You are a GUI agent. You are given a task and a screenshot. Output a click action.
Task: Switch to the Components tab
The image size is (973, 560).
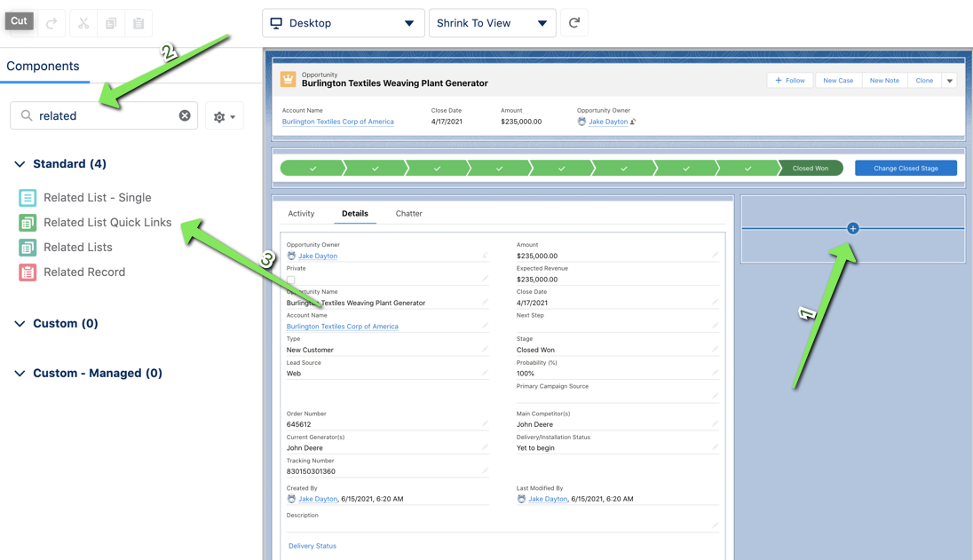coord(43,67)
